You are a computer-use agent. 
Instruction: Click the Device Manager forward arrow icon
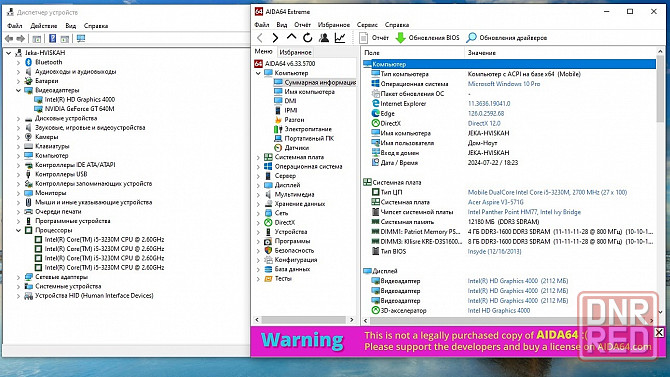(x=20, y=39)
